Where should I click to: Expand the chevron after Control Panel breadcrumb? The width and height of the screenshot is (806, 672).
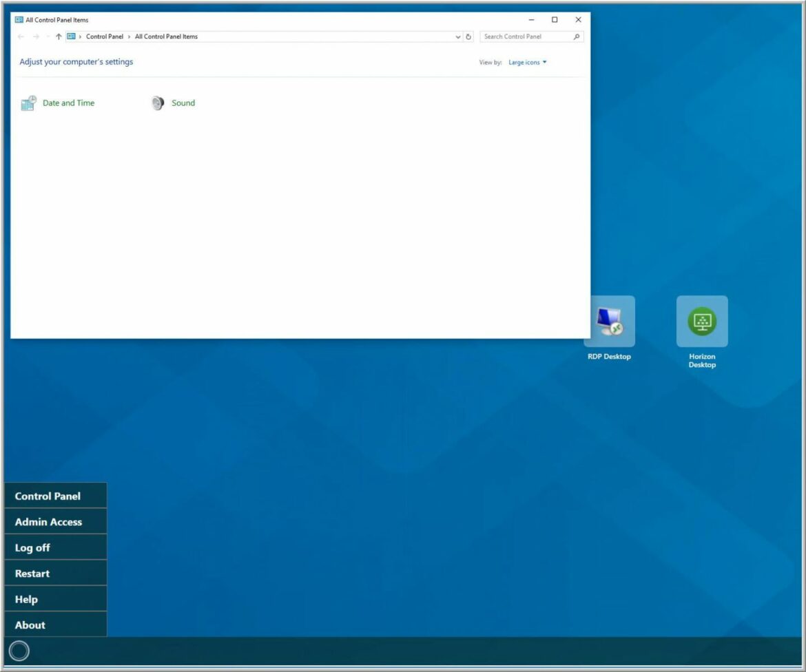pos(129,36)
